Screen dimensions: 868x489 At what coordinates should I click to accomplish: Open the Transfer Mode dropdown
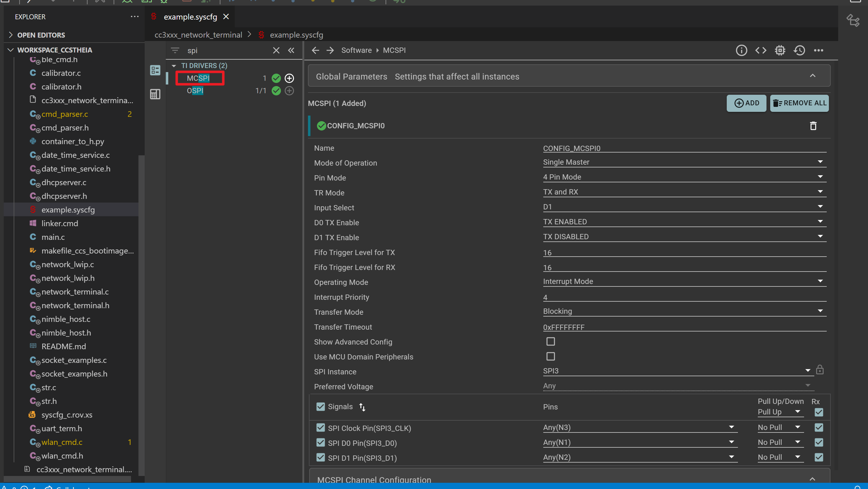point(684,311)
